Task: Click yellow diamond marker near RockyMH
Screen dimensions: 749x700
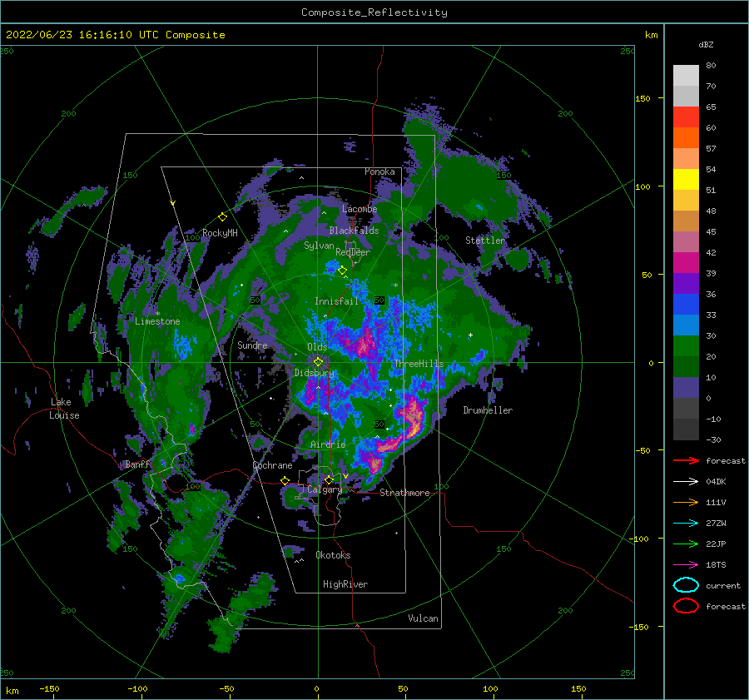Action: pyautogui.click(x=222, y=217)
